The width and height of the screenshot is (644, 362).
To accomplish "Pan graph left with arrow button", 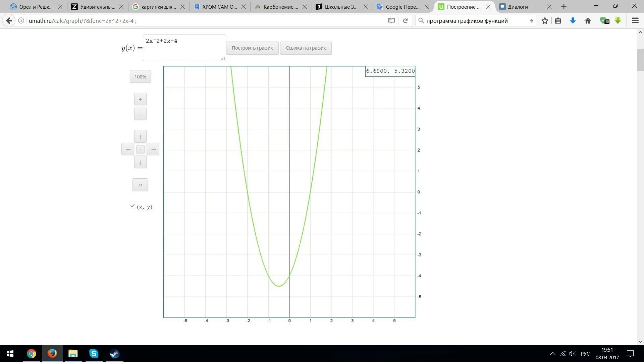I will 128,149.
